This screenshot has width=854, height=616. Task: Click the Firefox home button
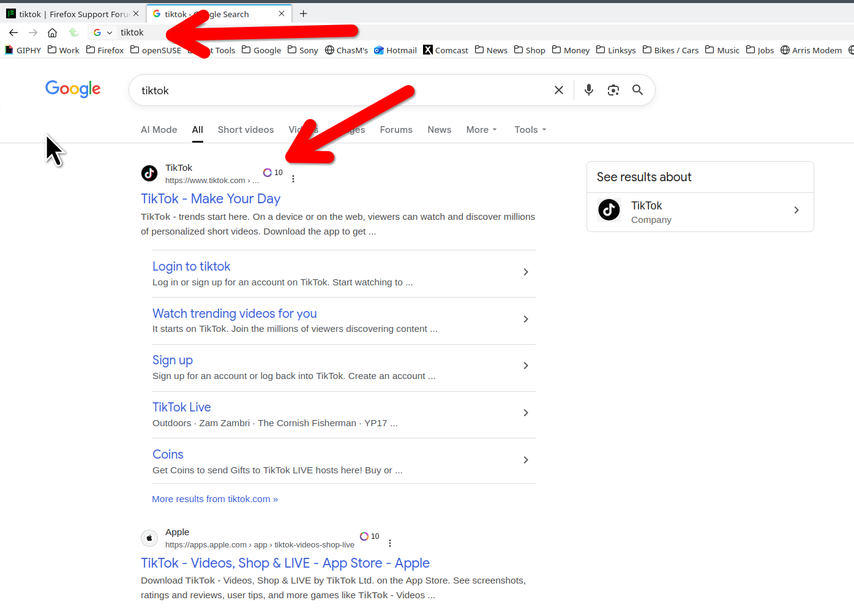pos(53,32)
